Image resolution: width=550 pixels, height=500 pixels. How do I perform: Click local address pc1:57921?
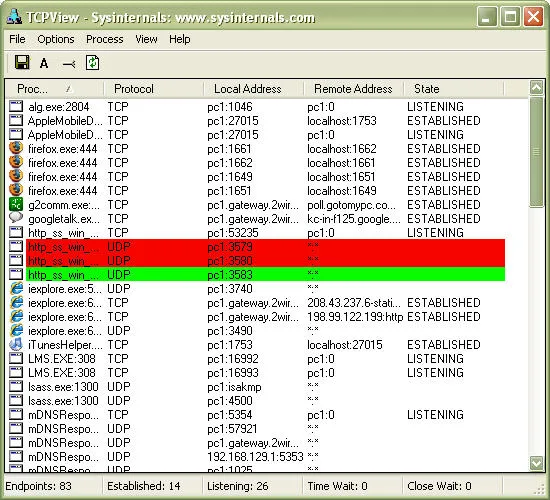tap(232, 429)
